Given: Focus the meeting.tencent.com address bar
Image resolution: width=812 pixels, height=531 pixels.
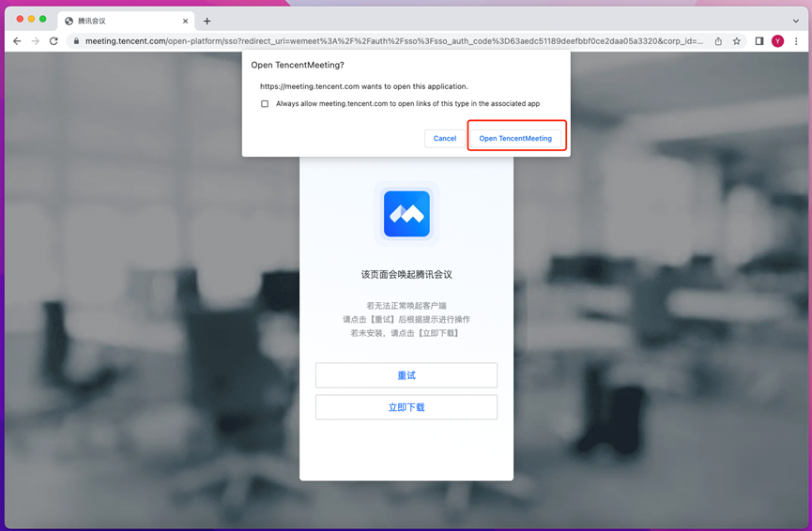Looking at the screenshot, I should pyautogui.click(x=393, y=41).
